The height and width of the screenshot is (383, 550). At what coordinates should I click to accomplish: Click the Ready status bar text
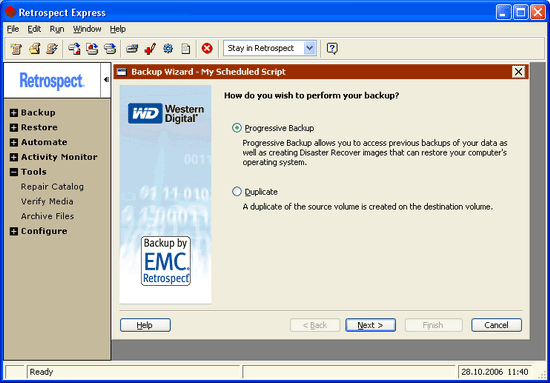click(41, 372)
